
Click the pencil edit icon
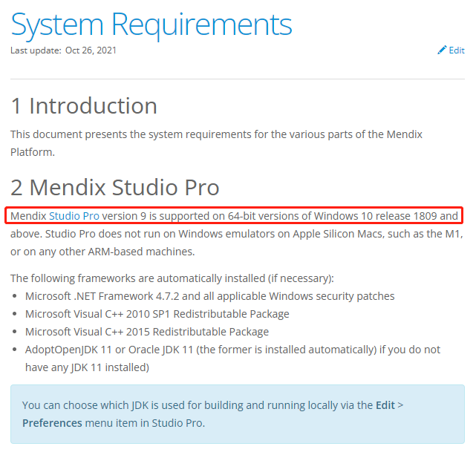(442, 50)
